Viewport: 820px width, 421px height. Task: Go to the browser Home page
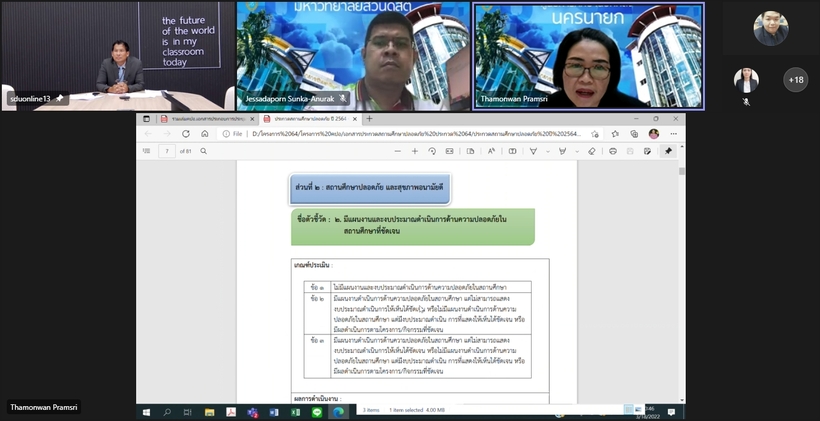[204, 134]
